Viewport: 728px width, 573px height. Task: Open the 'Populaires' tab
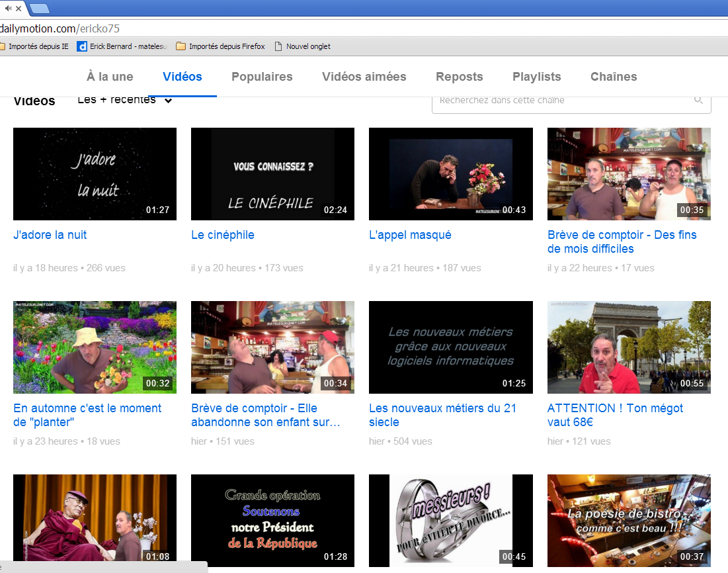coord(262,77)
